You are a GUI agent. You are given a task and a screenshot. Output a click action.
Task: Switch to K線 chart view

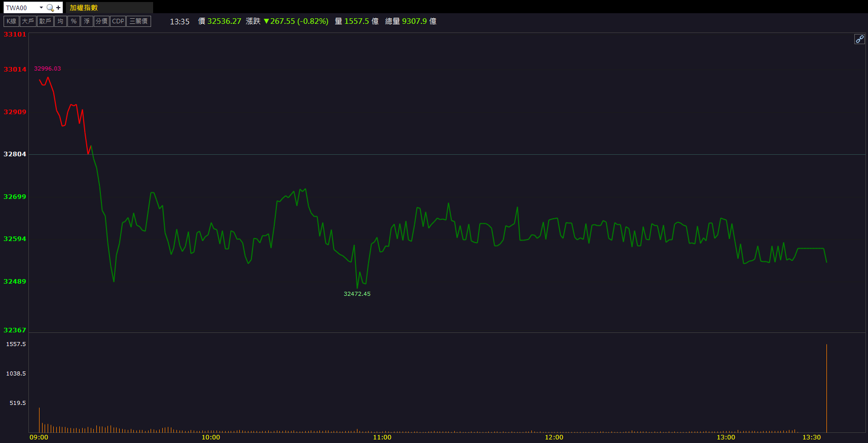tap(11, 21)
